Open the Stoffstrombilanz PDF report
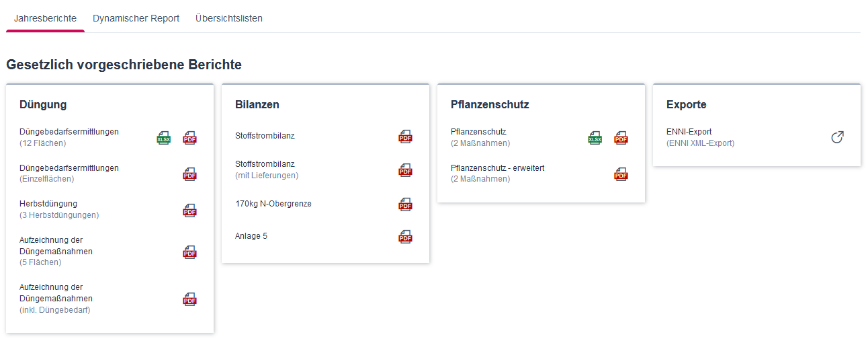The image size is (868, 339). [405, 136]
